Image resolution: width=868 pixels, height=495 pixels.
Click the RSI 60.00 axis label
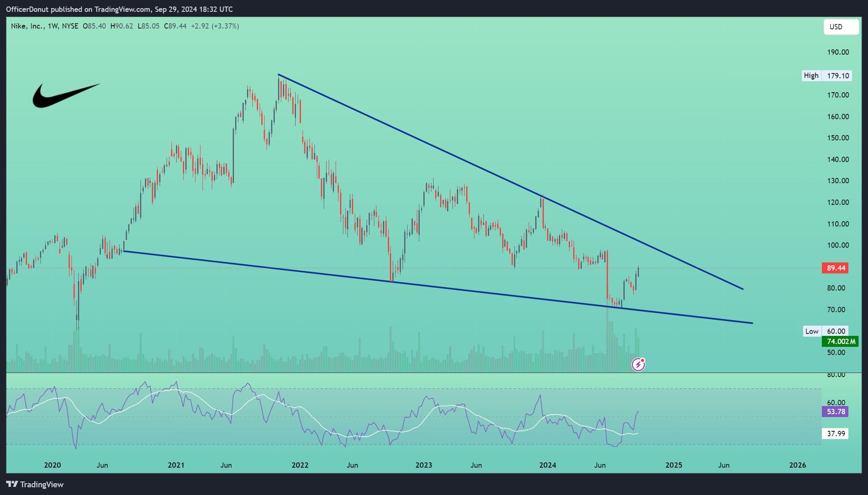836,402
